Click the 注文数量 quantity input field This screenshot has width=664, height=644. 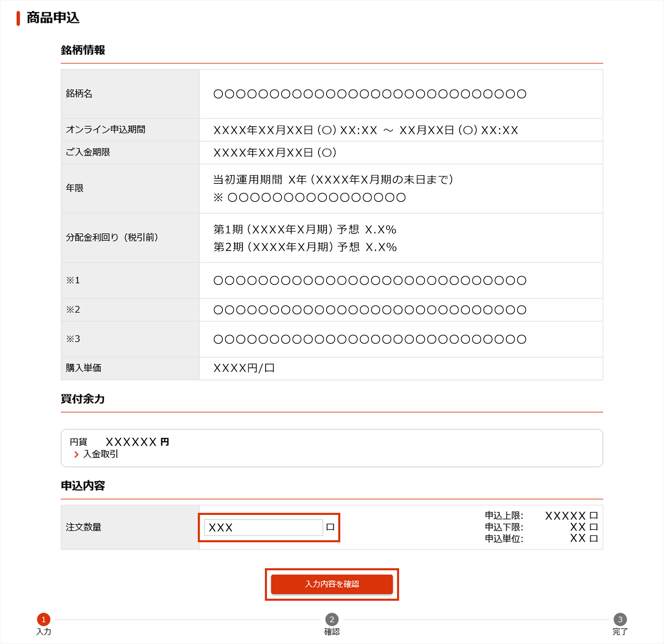tap(264, 527)
